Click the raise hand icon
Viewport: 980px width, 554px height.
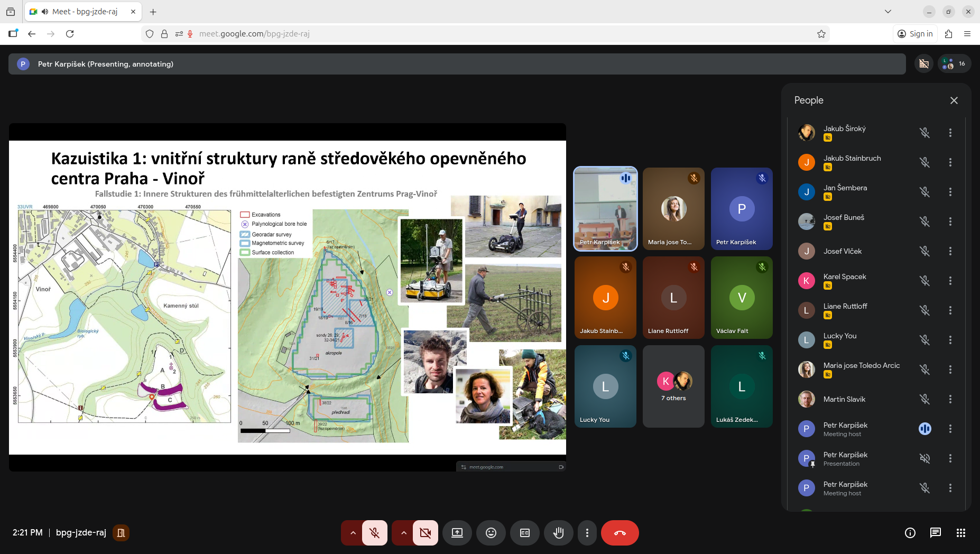pos(558,533)
